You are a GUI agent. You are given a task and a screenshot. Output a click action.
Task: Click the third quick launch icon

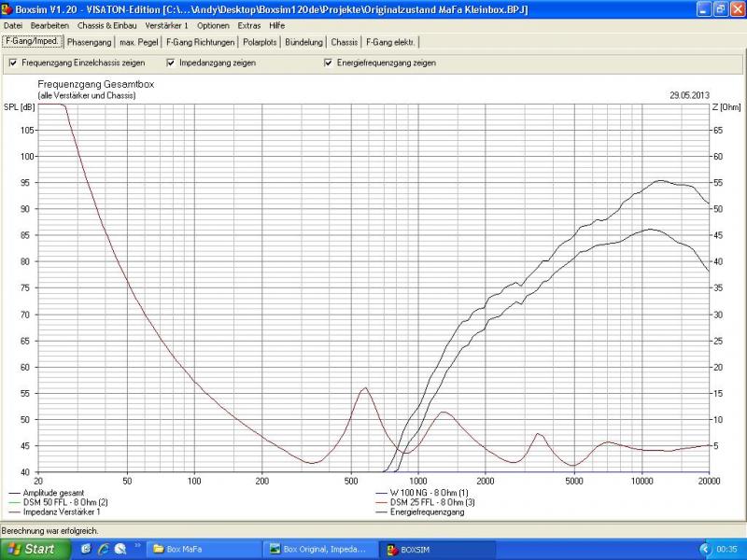click(x=120, y=549)
